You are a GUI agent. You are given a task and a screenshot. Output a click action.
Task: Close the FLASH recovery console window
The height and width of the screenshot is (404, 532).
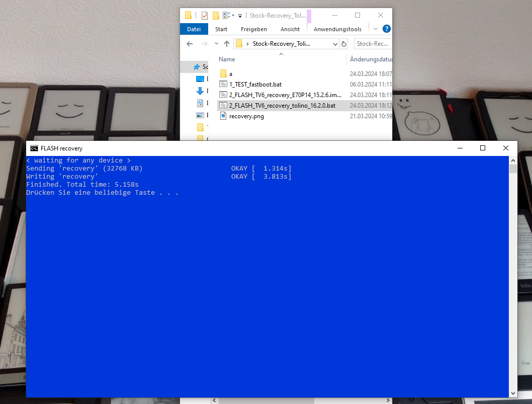[505, 148]
